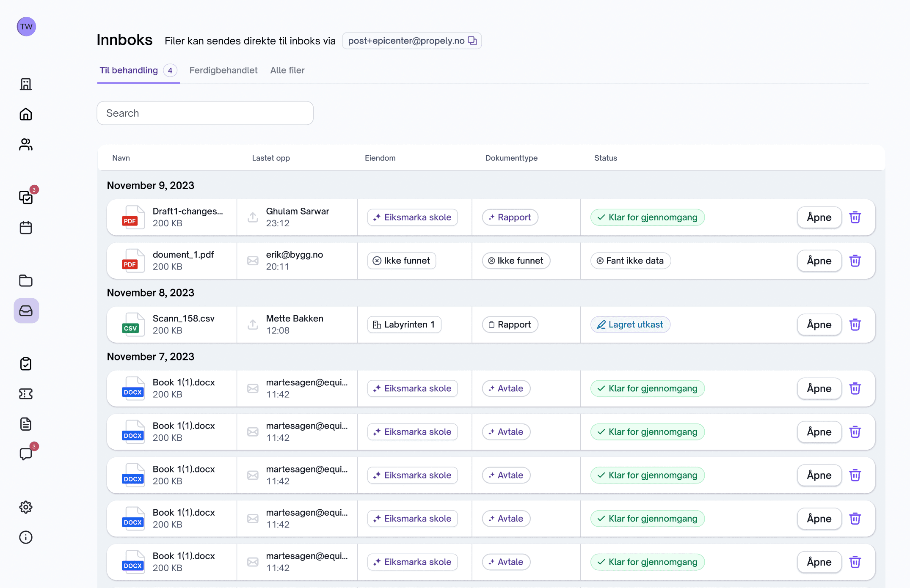Screen dimensions: 910x588
Task: Open chat icon with 3 unread messages
Action: coord(26,453)
